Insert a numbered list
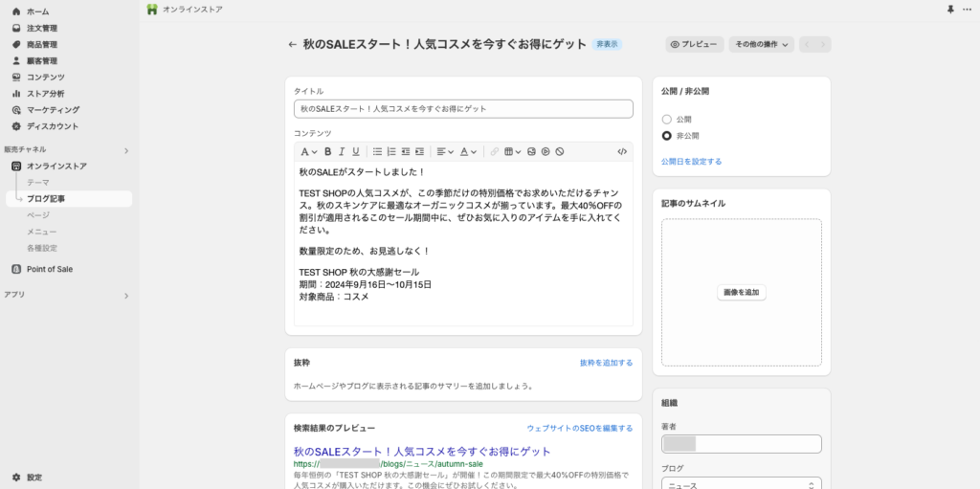 point(391,151)
